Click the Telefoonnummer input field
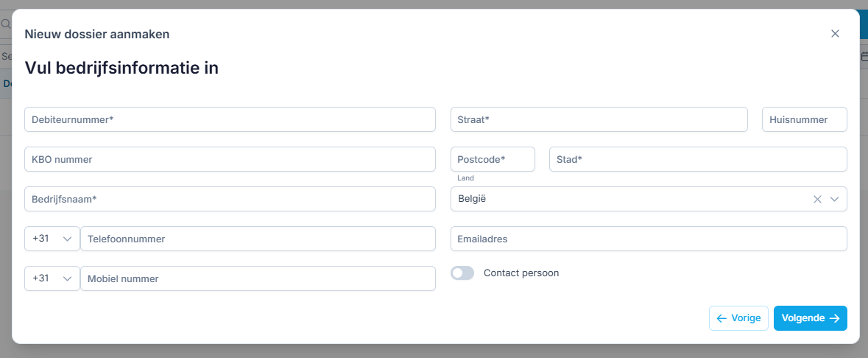Screen dimensions: 868x358 click(258, 239)
